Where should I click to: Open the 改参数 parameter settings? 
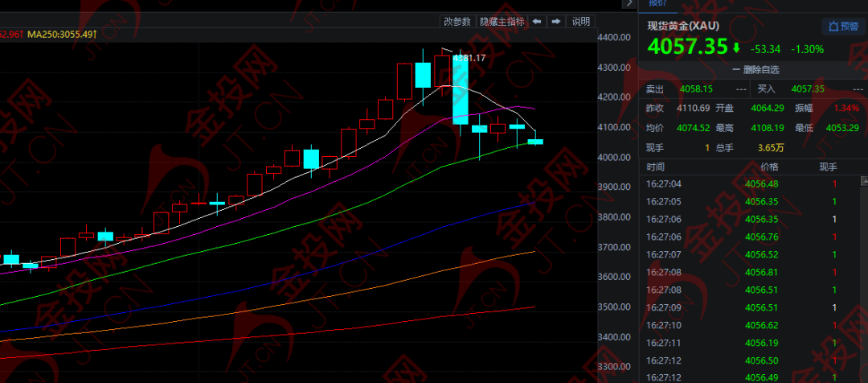pos(457,21)
